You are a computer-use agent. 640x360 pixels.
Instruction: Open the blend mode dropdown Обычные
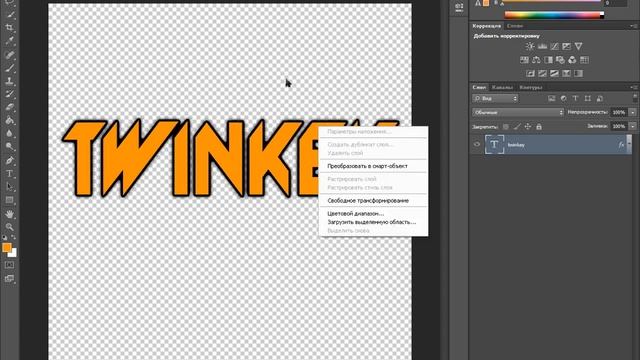518,112
